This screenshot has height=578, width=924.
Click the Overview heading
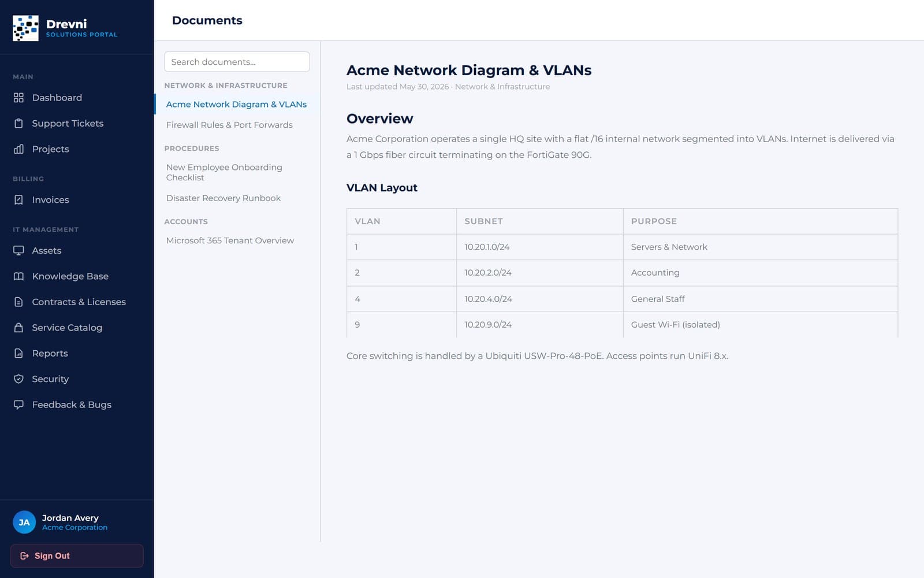[x=380, y=118]
